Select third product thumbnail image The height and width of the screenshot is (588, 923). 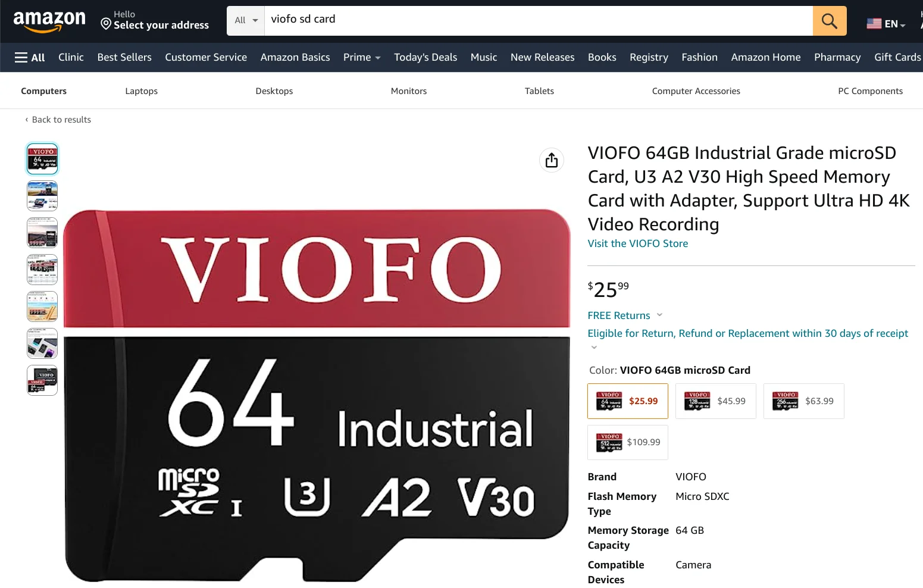point(42,233)
